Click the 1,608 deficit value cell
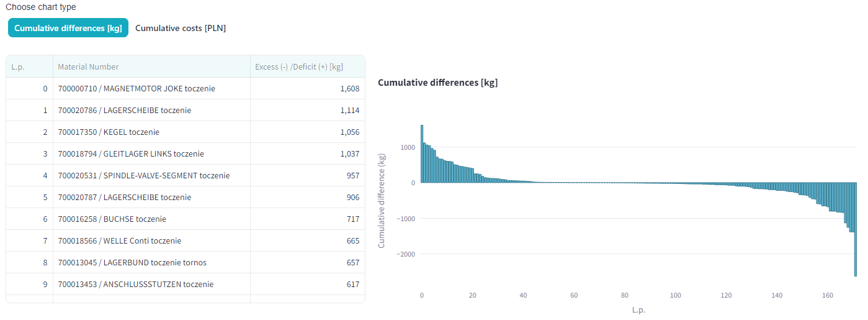 307,89
